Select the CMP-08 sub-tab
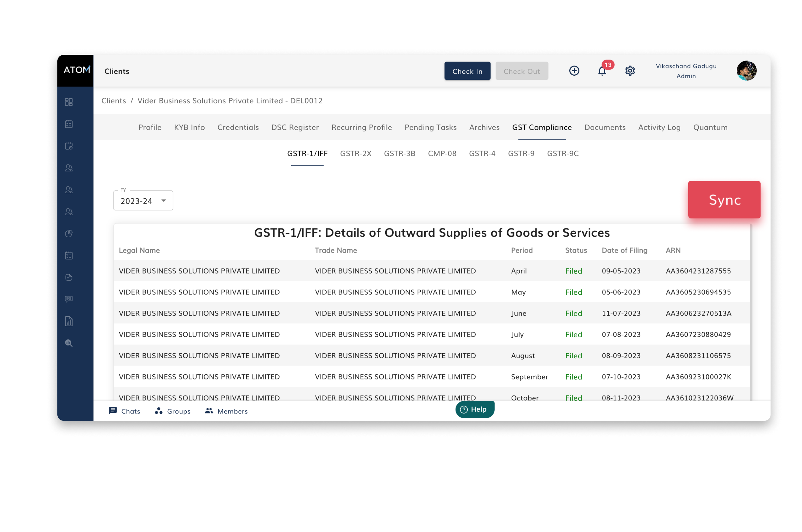This screenshot has height=532, width=802. click(443, 154)
